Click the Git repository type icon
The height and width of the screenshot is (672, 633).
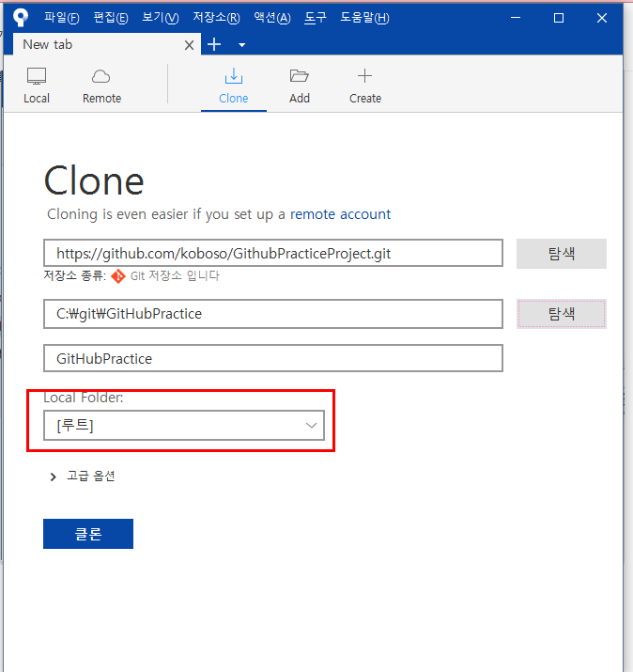tap(118, 276)
